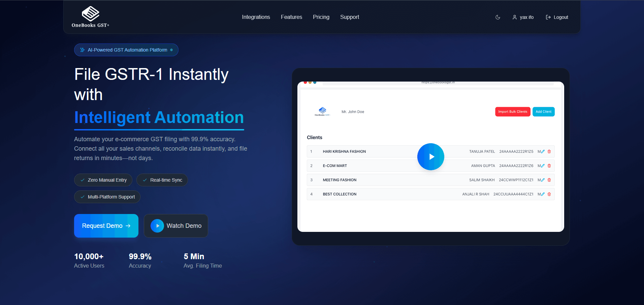Screen dimensions: 644x305
Task: Edit the E-COM MART client row
Action: 543,166
